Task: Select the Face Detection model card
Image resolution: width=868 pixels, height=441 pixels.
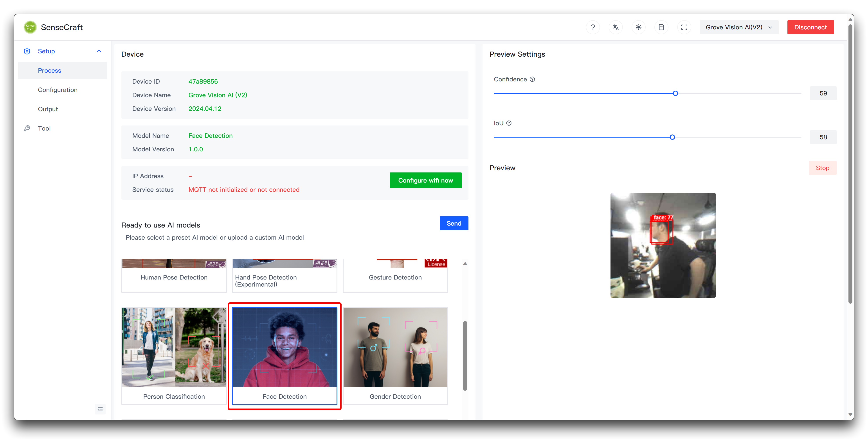Action: point(284,356)
